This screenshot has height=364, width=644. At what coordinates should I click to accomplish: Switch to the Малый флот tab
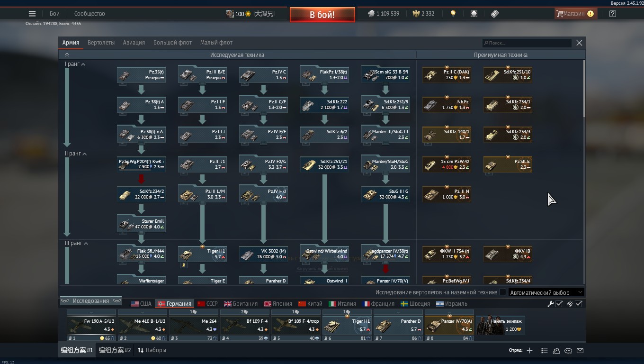(x=216, y=43)
